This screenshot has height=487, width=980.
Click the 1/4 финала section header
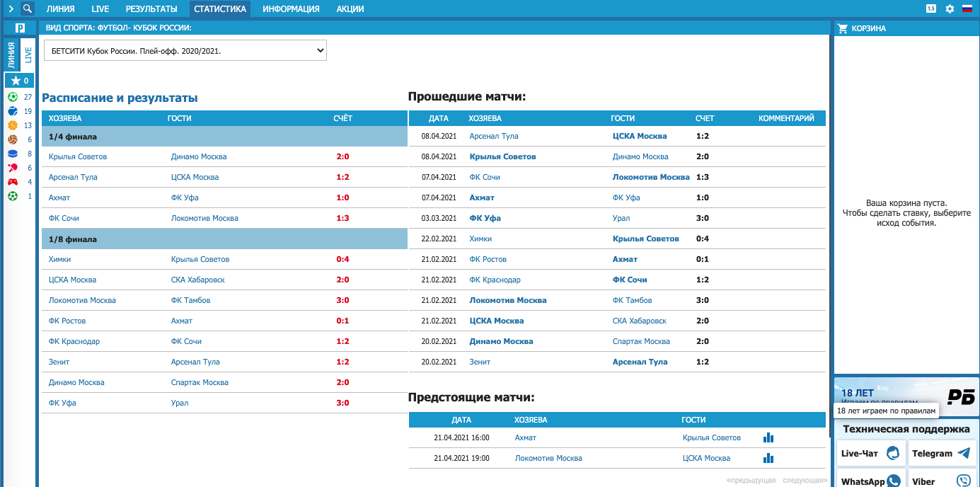(x=224, y=136)
